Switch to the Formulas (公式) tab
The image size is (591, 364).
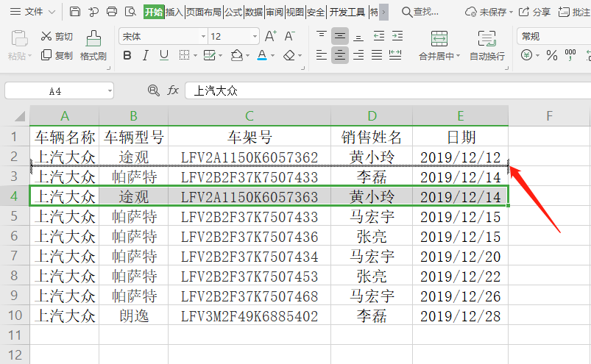pos(233,12)
